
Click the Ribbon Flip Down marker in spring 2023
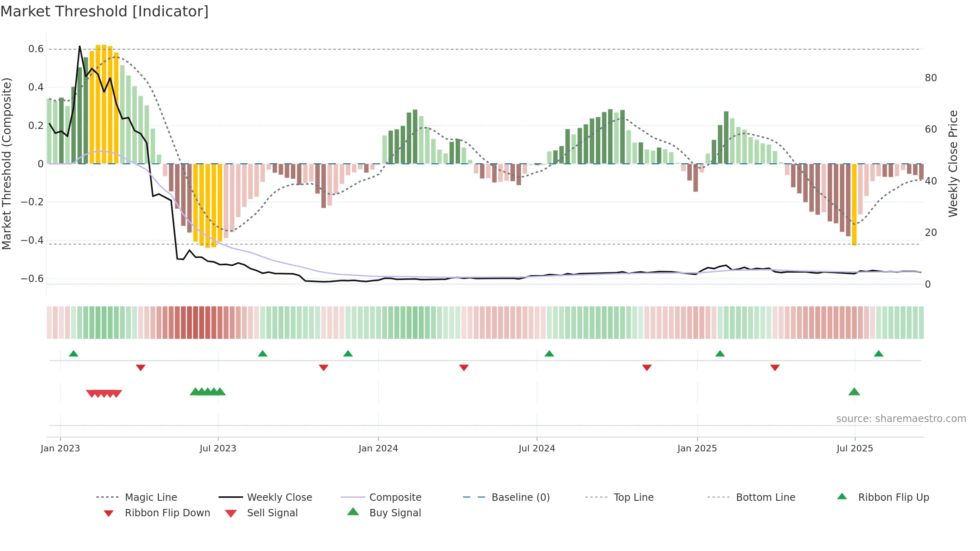tap(140, 368)
